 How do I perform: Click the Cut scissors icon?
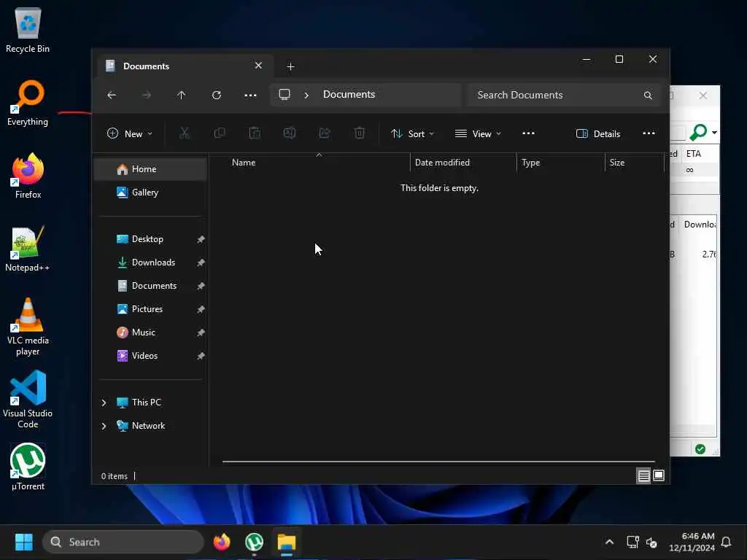[x=185, y=133]
